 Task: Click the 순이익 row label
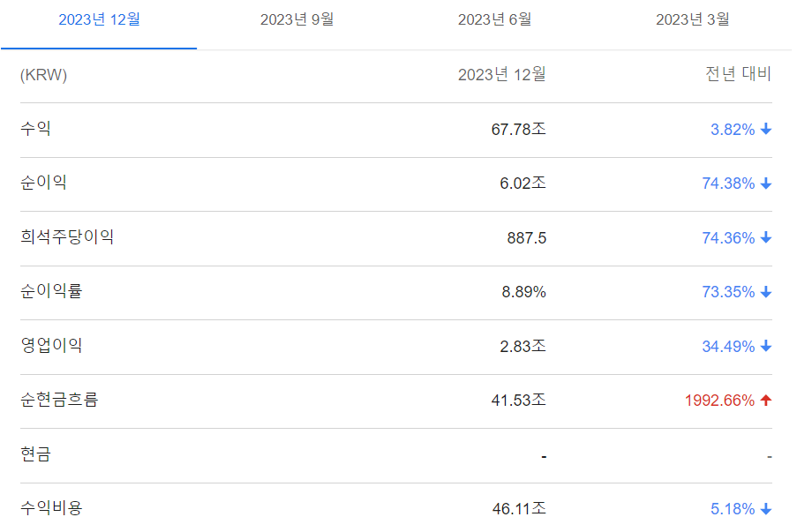44,182
